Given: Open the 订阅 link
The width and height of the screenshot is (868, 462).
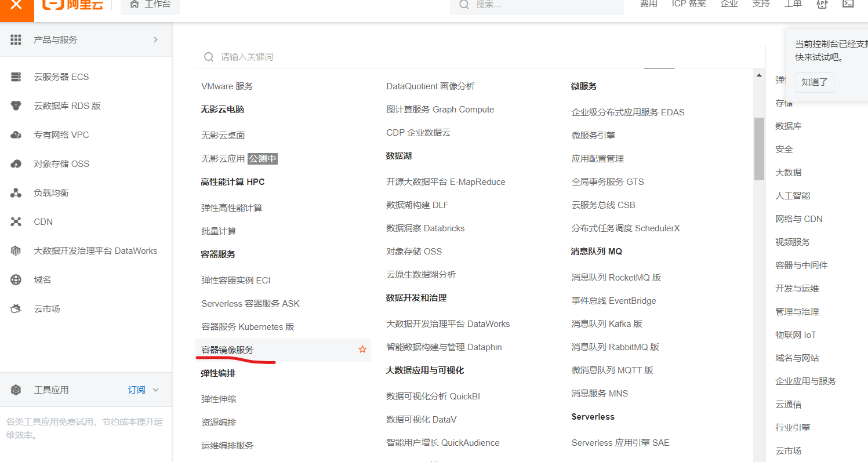Looking at the screenshot, I should click(137, 390).
